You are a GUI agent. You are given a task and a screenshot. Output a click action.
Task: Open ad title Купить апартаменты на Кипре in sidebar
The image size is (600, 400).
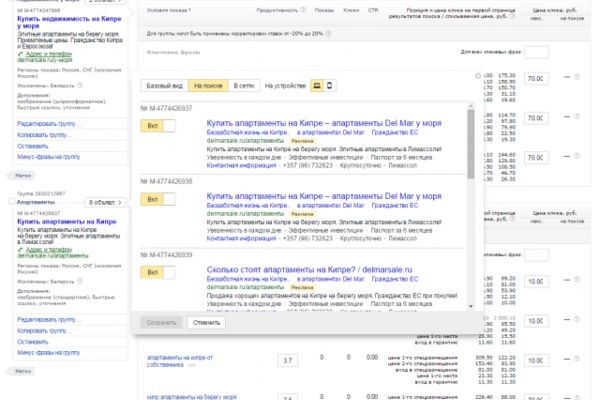67,222
